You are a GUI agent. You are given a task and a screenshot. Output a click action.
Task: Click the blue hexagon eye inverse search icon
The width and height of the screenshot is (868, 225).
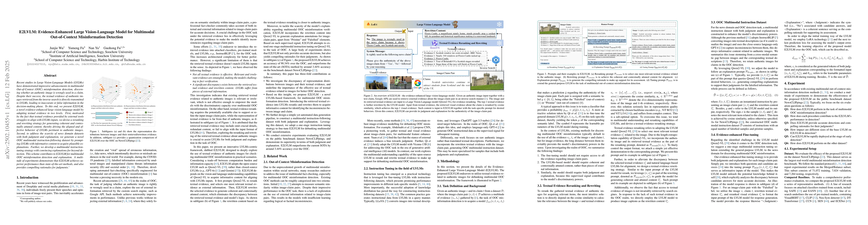click(x=496, y=60)
